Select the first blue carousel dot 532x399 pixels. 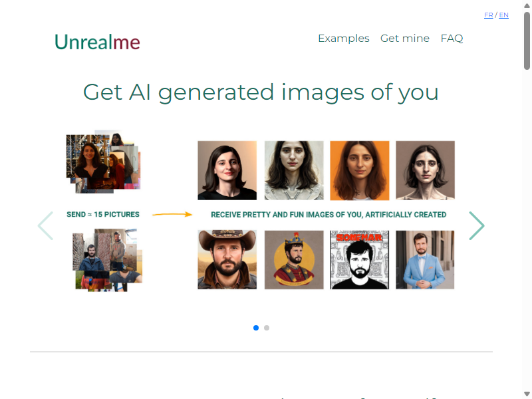click(x=256, y=328)
